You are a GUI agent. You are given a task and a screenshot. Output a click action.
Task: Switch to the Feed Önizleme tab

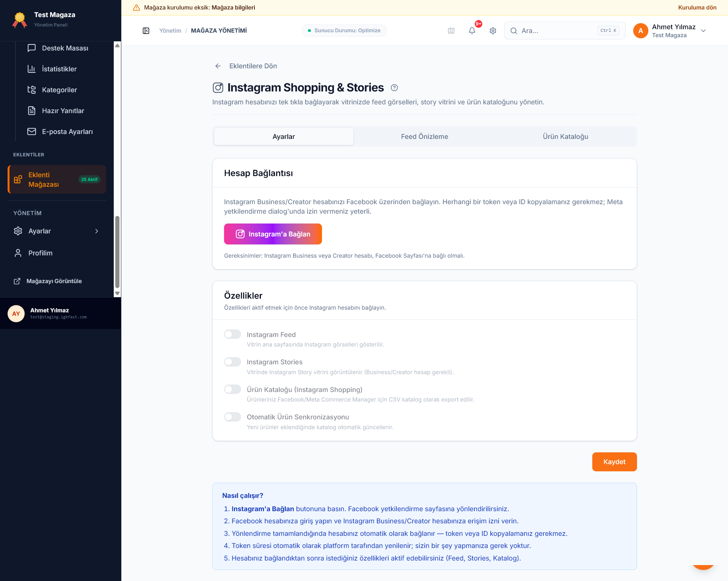[x=425, y=137]
